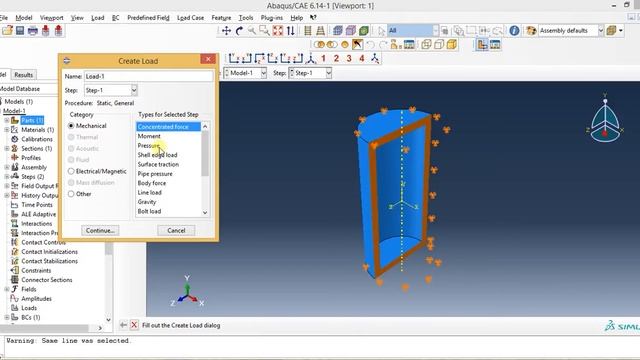This screenshot has height=360, width=640.
Task: Click the Cycle Views arrows icon
Action: pyautogui.click(x=291, y=31)
